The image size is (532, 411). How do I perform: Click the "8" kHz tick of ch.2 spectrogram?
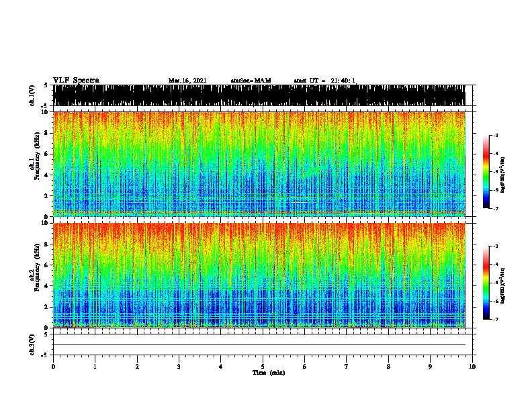pyautogui.click(x=46, y=244)
